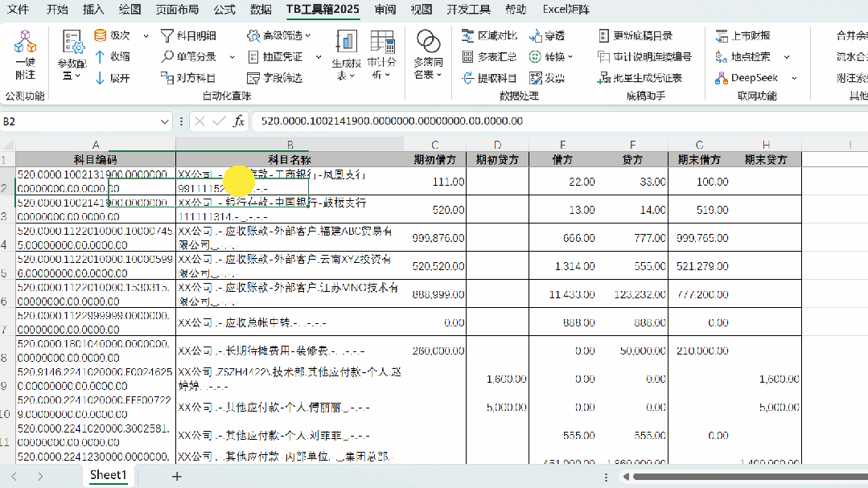Image resolution: width=868 pixels, height=488 pixels.
Task: Switch to the 数据 ribbon tab
Action: pyautogui.click(x=261, y=10)
